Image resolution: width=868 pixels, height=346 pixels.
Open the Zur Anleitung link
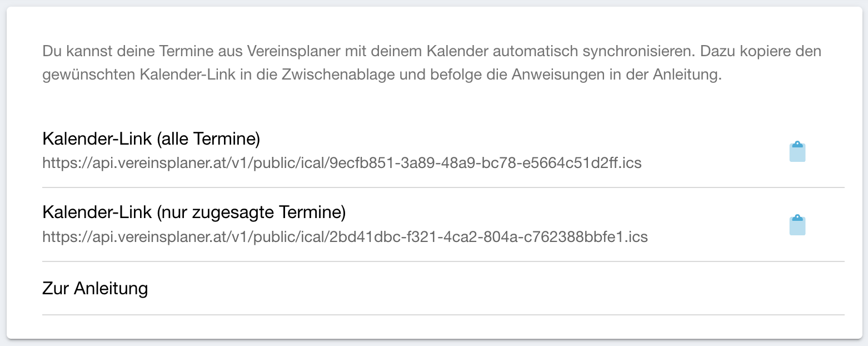(95, 288)
